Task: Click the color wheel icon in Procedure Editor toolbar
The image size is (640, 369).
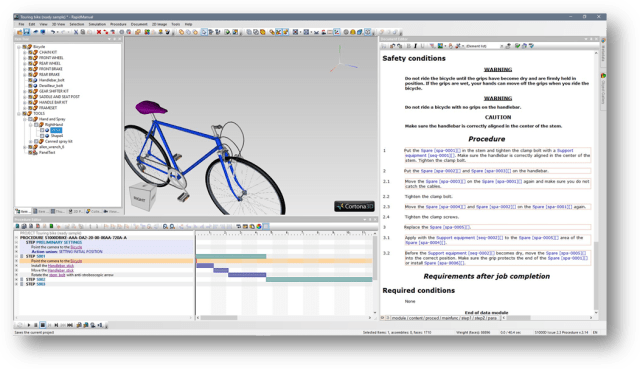Action: click(x=259, y=226)
